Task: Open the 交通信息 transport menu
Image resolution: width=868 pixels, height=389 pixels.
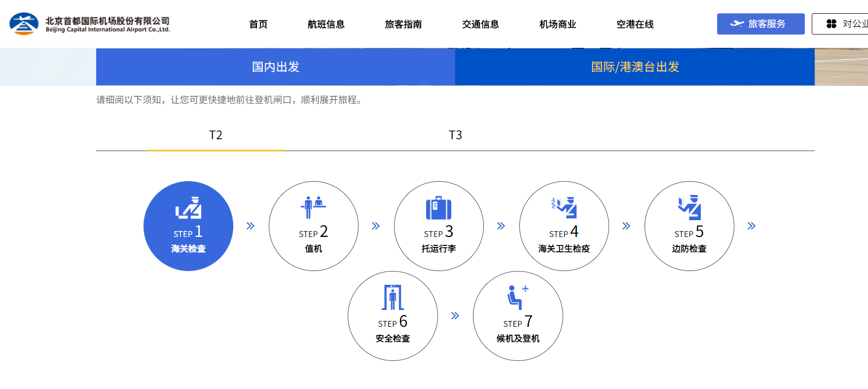Action: pos(481,24)
